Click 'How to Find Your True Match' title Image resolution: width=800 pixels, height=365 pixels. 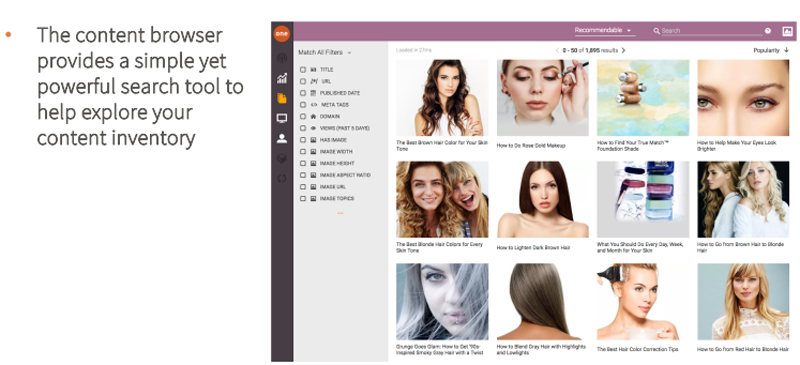pos(633,146)
